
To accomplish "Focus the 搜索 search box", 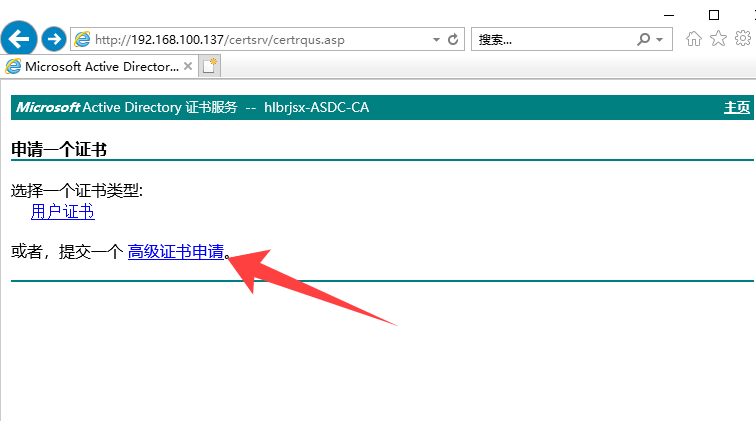I will (550, 39).
